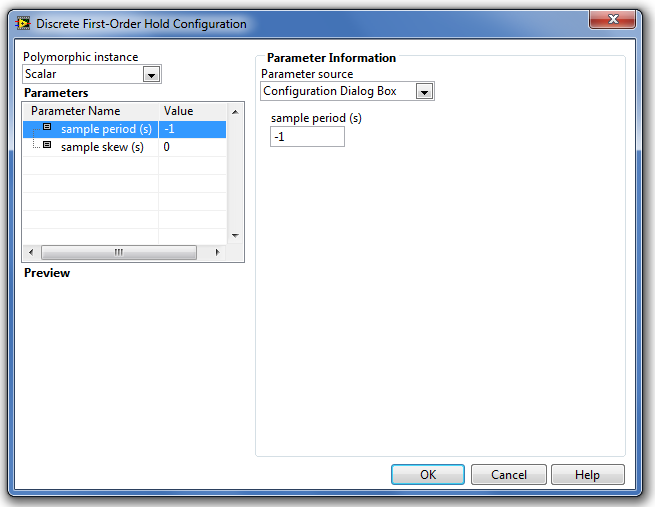Select the sample period (s) parameter row

tap(106, 129)
